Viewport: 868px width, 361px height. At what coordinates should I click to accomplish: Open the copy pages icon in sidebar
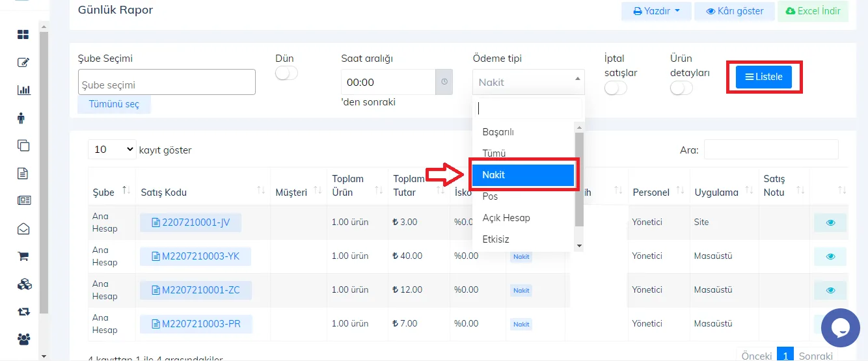coord(23,146)
